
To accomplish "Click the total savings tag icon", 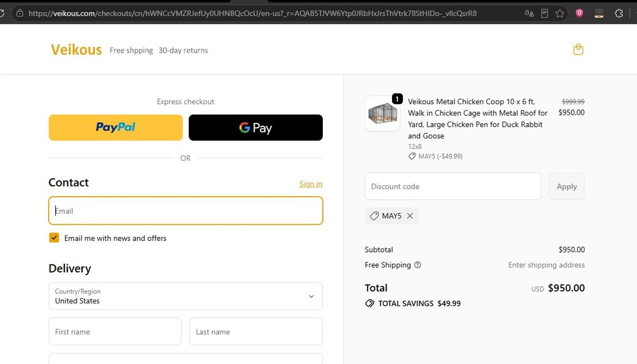I will pos(369,303).
